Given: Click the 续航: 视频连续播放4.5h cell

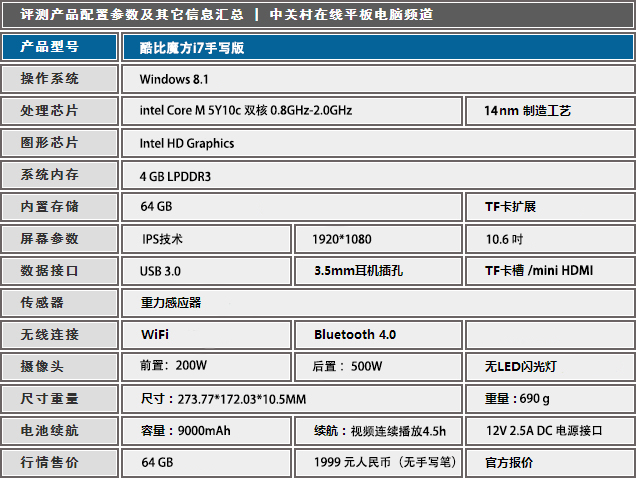Looking at the screenshot, I should (378, 431).
